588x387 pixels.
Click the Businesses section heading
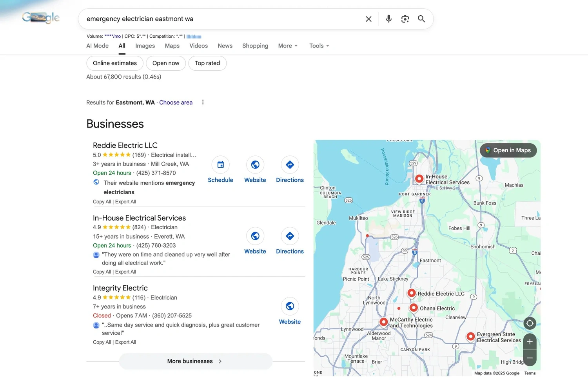[x=115, y=124]
